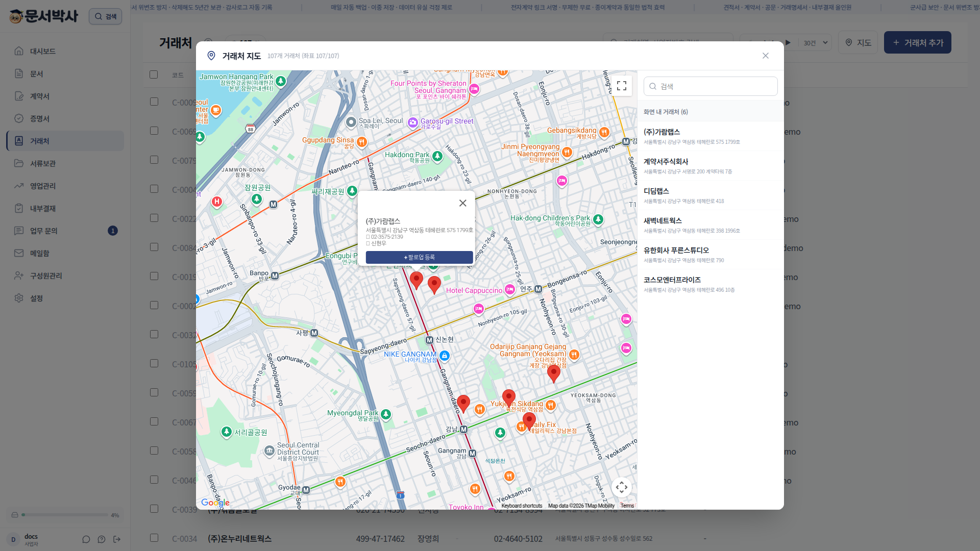Select 디딤랩스 in the map list
This screenshot has width=980, height=551.
(710, 195)
